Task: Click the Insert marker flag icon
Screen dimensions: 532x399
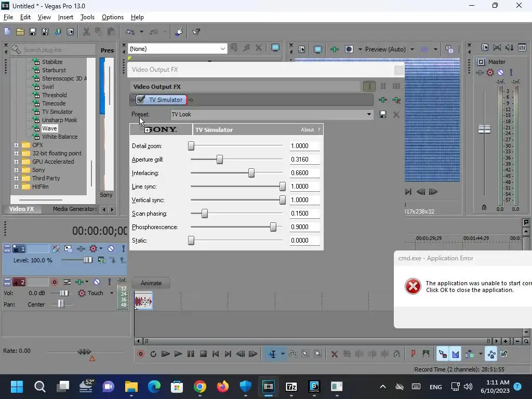Action: tap(413, 354)
